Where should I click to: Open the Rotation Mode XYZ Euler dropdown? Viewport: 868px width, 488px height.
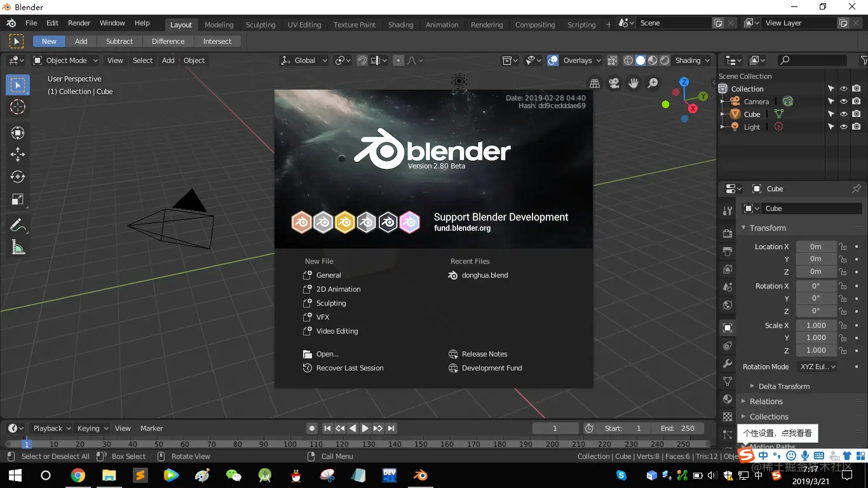pos(817,367)
